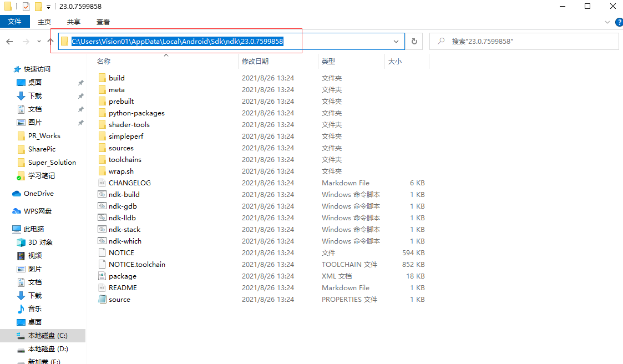623x364 pixels.
Task: Open 快速访问 in the navigation pane
Action: [x=37, y=69]
